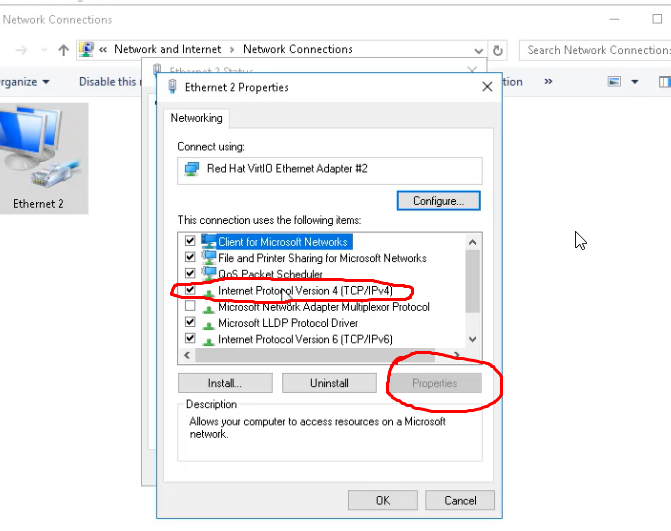Image resolution: width=671 pixels, height=531 pixels.
Task: Select Microsoft LLDP Protocol Driver item
Action: coord(288,323)
